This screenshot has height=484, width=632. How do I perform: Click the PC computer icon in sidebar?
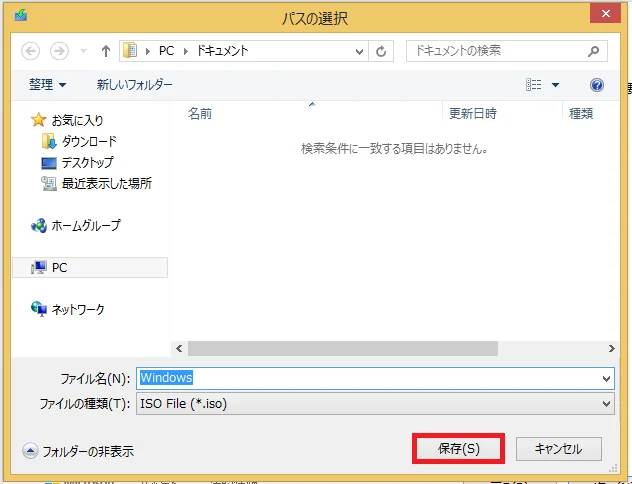[x=39, y=267]
